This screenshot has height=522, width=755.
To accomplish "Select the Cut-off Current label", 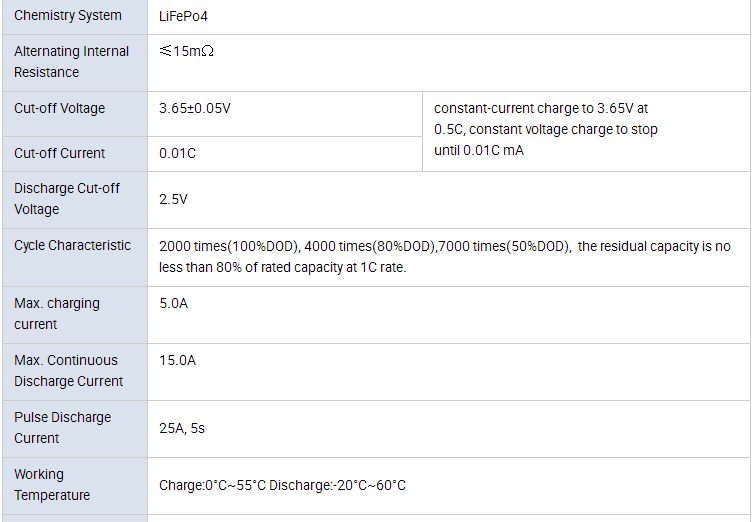I will click(x=60, y=153).
